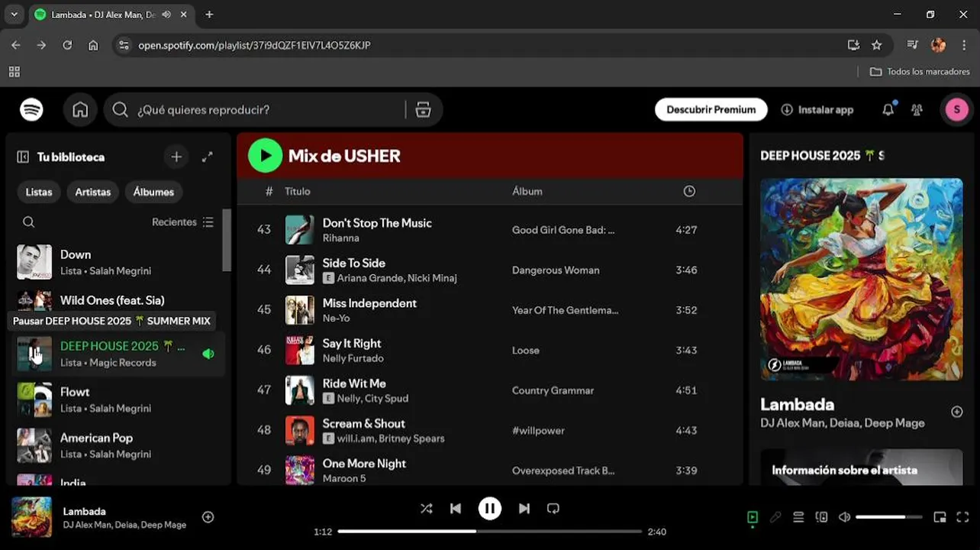
Task: Seek in the song progress bar
Action: pos(490,531)
